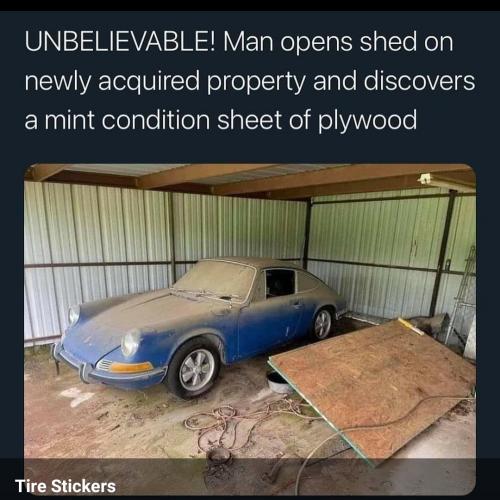Click the dusty windshield of the car
Image resolution: width=500 pixels, height=500 pixels.
216,279
